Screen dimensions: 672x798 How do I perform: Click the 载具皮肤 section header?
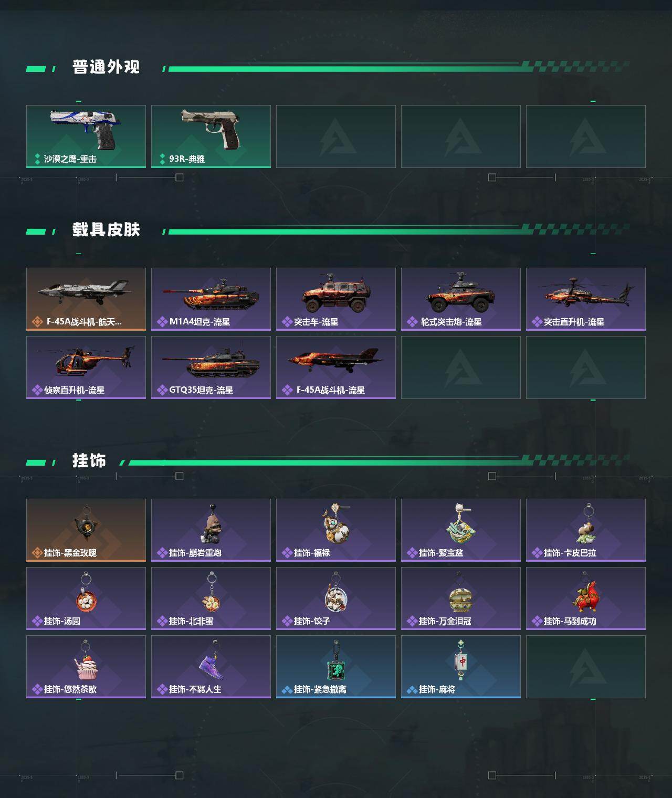pos(106,230)
